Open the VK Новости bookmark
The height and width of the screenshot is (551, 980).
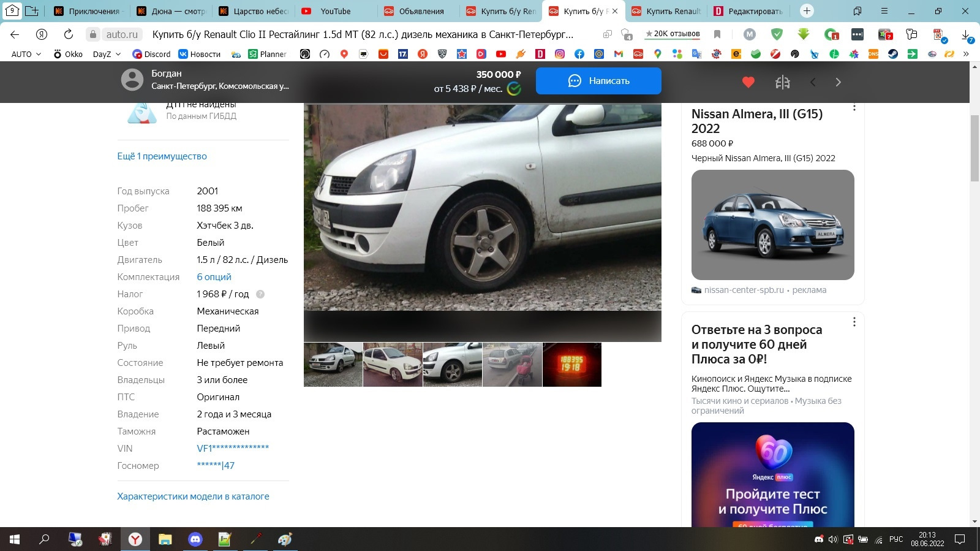click(199, 54)
